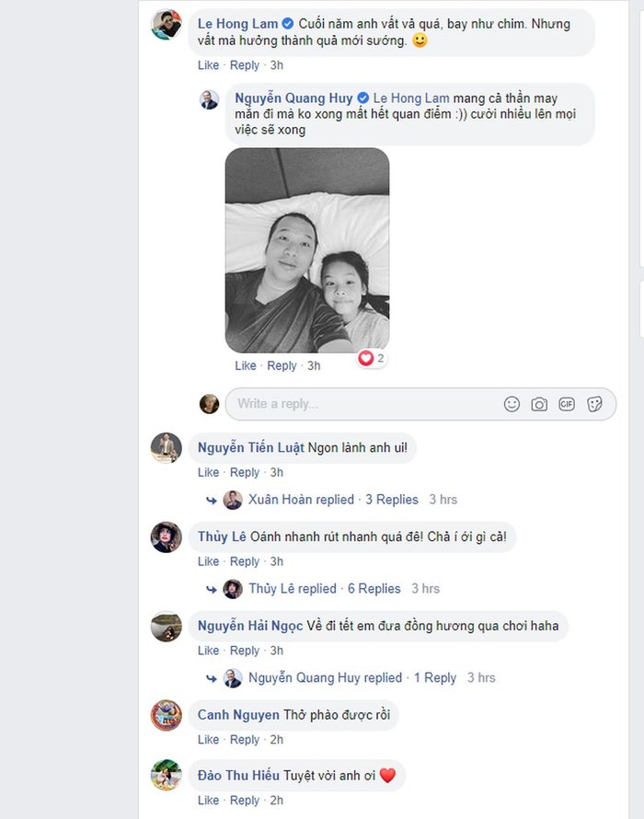The height and width of the screenshot is (819, 644).
Task: Like Le Hong Lam's comment
Action: [209, 65]
